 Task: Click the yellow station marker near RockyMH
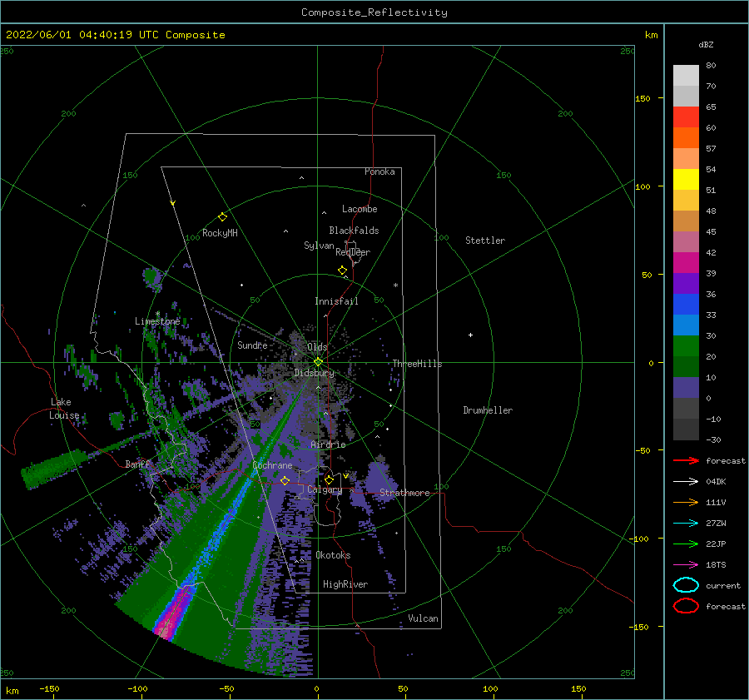(x=222, y=217)
